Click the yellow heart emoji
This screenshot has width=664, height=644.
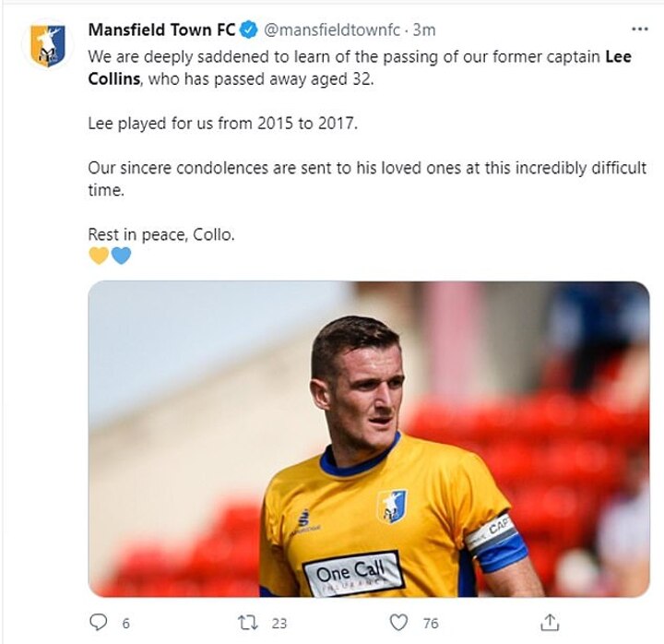[99, 256]
